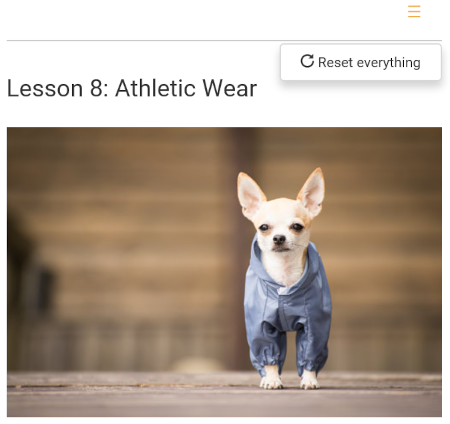
Task: Click the dog's right ear
Action: coord(312,192)
